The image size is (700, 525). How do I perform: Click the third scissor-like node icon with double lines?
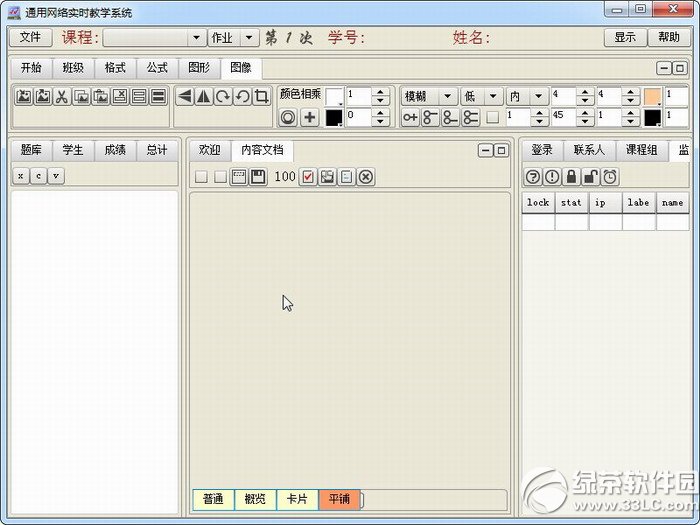coord(470,117)
